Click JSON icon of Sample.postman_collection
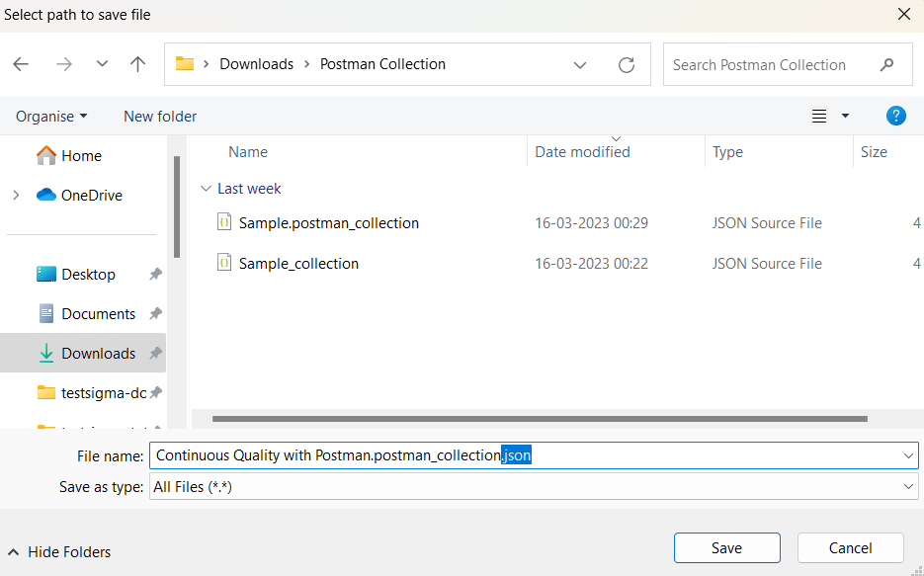The width and height of the screenshot is (924, 576). (x=224, y=222)
